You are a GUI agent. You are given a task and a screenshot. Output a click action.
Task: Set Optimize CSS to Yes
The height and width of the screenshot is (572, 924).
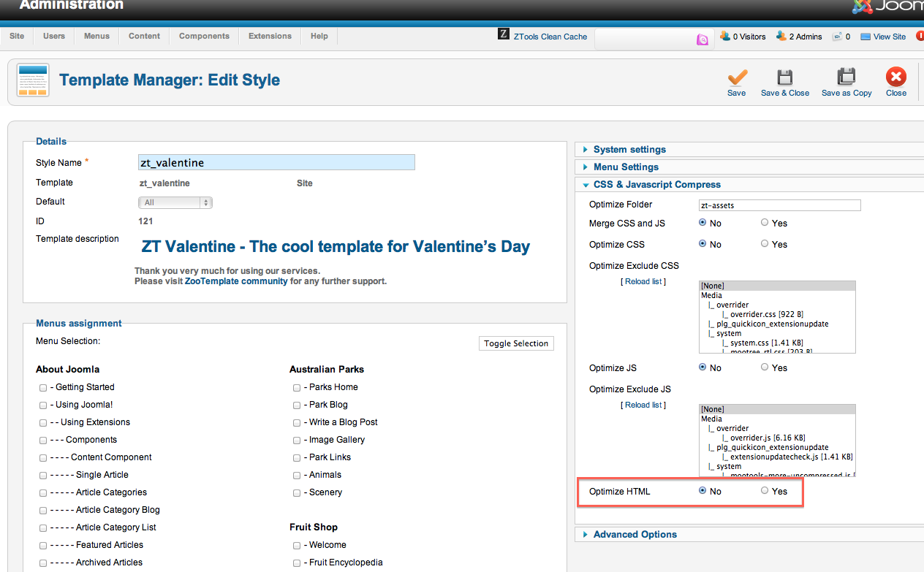pyautogui.click(x=765, y=244)
